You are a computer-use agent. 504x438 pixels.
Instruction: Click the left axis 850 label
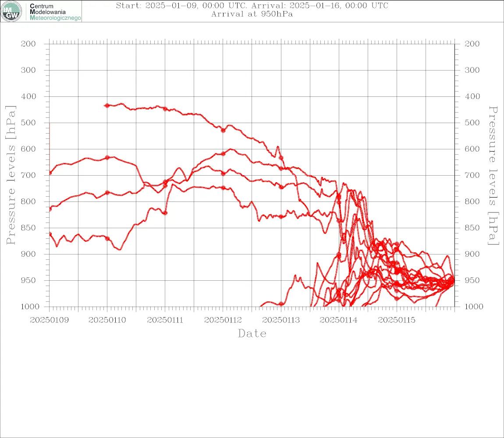click(x=28, y=228)
